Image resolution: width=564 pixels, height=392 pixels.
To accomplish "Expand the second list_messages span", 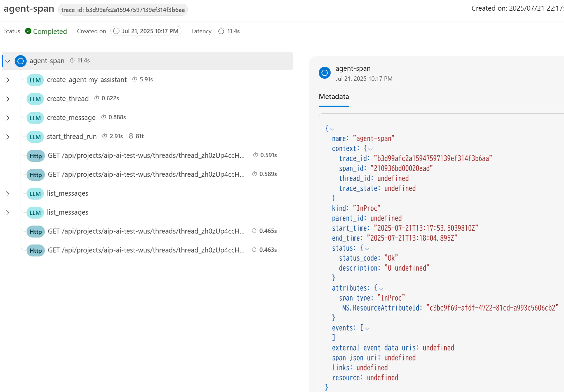I will [x=8, y=213].
